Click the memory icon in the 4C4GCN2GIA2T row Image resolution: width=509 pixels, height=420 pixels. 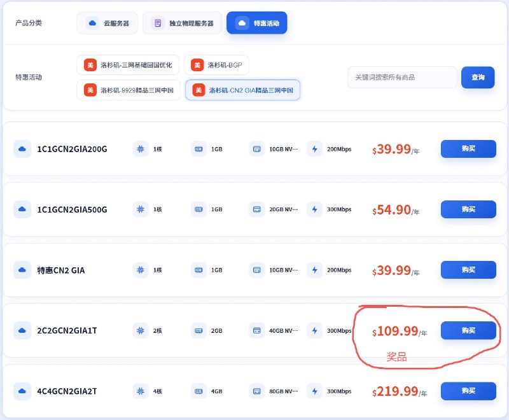tap(199, 391)
